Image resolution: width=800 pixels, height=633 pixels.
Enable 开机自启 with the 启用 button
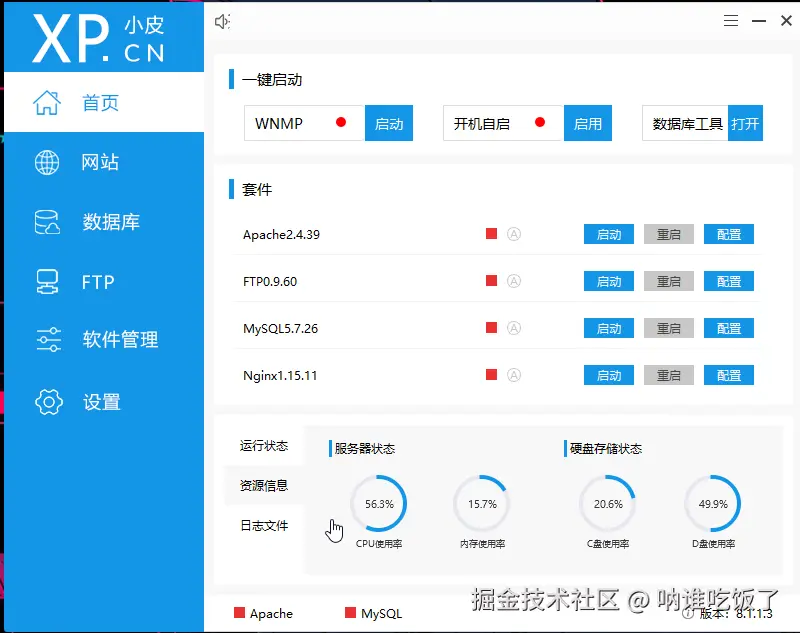coord(588,123)
